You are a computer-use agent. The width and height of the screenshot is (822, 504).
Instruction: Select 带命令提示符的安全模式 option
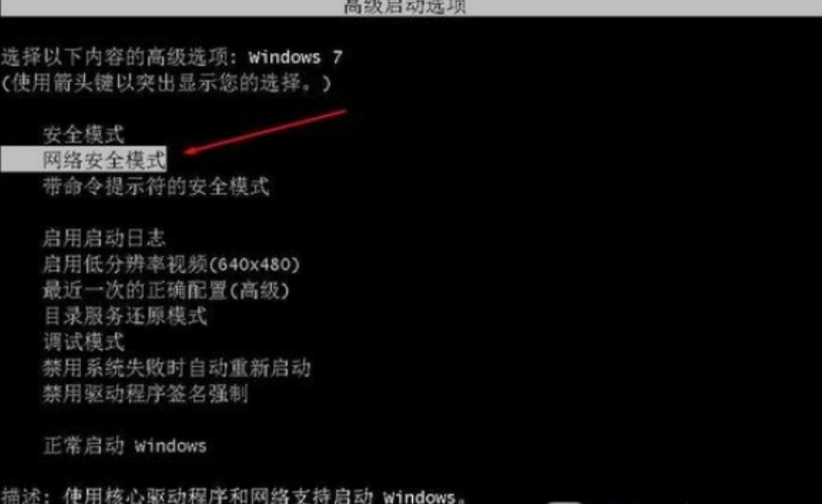coord(156,186)
